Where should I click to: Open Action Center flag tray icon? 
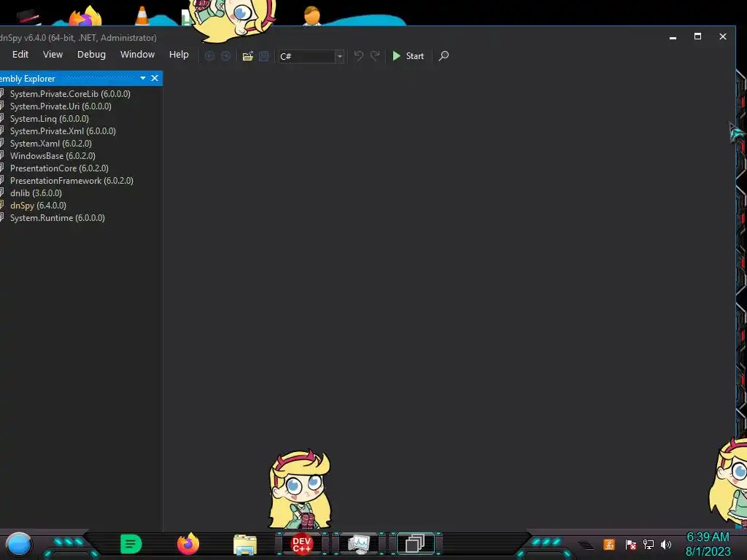tap(631, 544)
